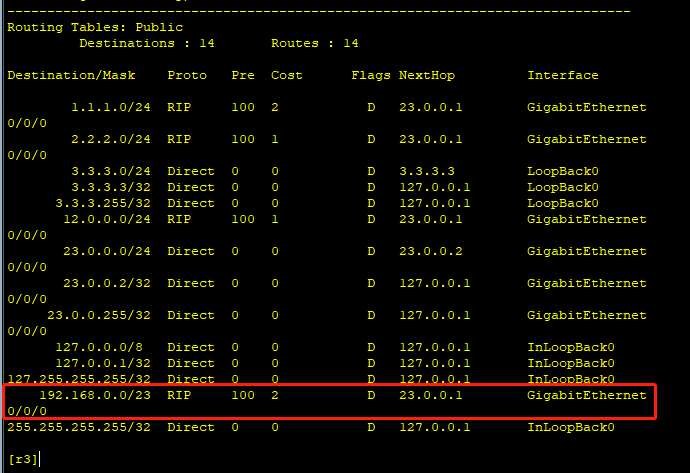This screenshot has height=473, width=690.
Task: Select destination 127.255.255.255/32 text
Action: click(x=79, y=379)
